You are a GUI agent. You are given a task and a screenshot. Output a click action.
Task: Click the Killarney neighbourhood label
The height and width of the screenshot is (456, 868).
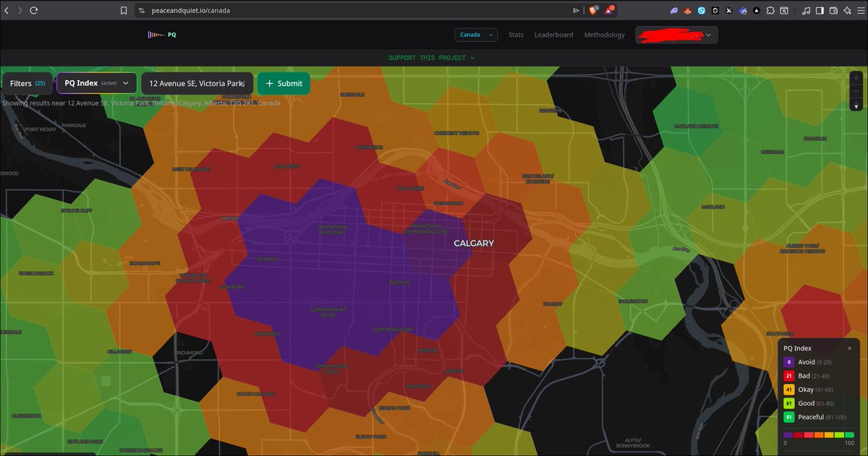120,351
